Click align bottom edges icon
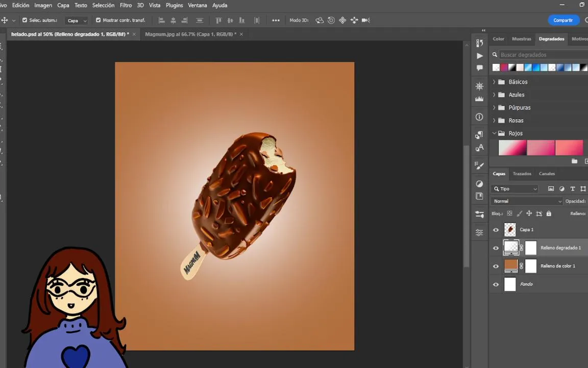588x368 pixels. [242, 20]
